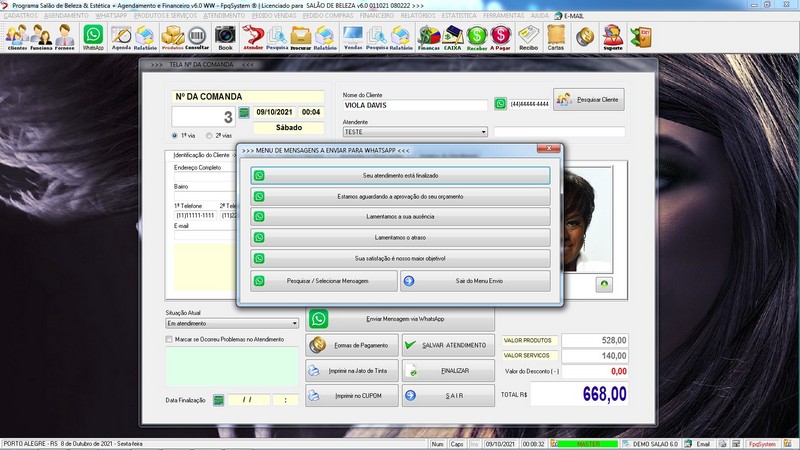Click the green Receber dollar icon
Screen dimensions: 800x450
pos(477,37)
